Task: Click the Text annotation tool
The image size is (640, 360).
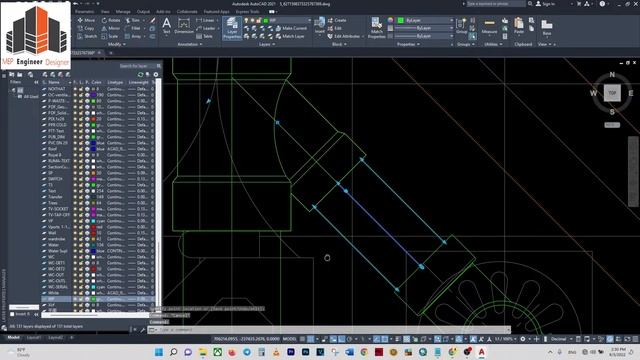Action: (x=167, y=26)
